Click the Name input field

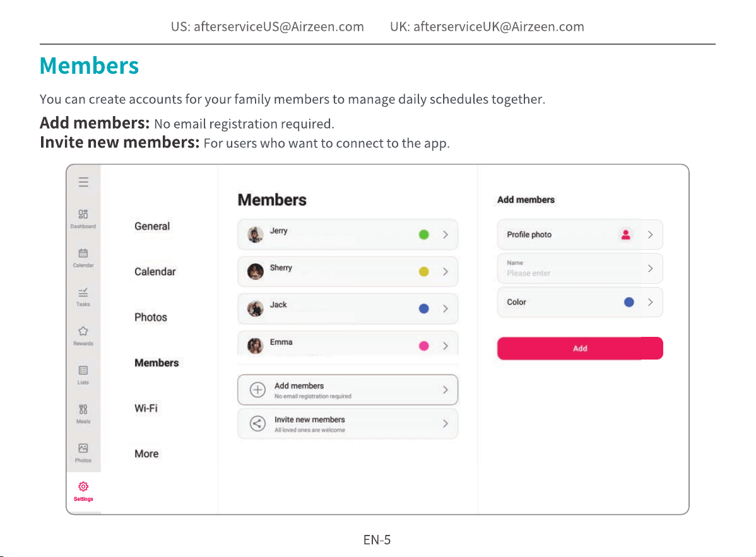[580, 268]
